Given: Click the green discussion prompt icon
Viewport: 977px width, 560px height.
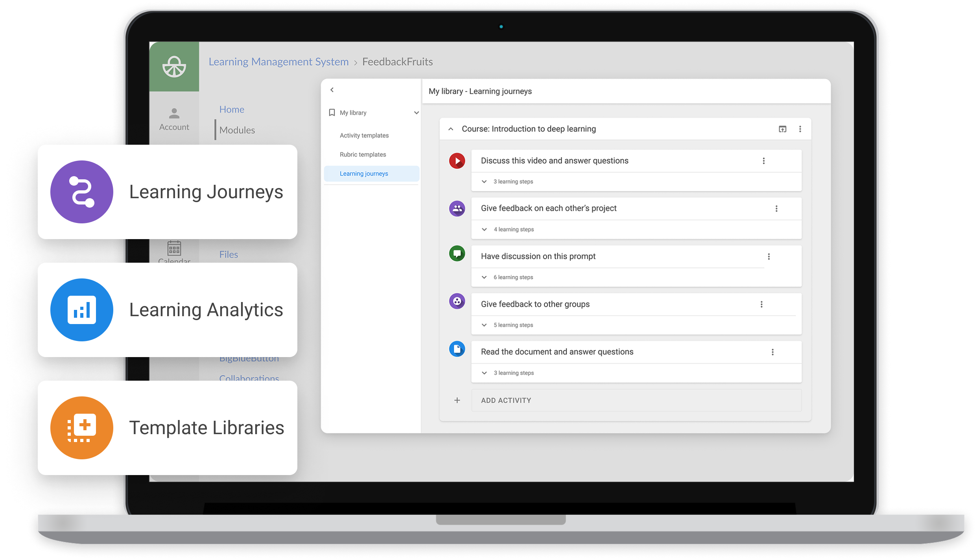Looking at the screenshot, I should 457,253.
